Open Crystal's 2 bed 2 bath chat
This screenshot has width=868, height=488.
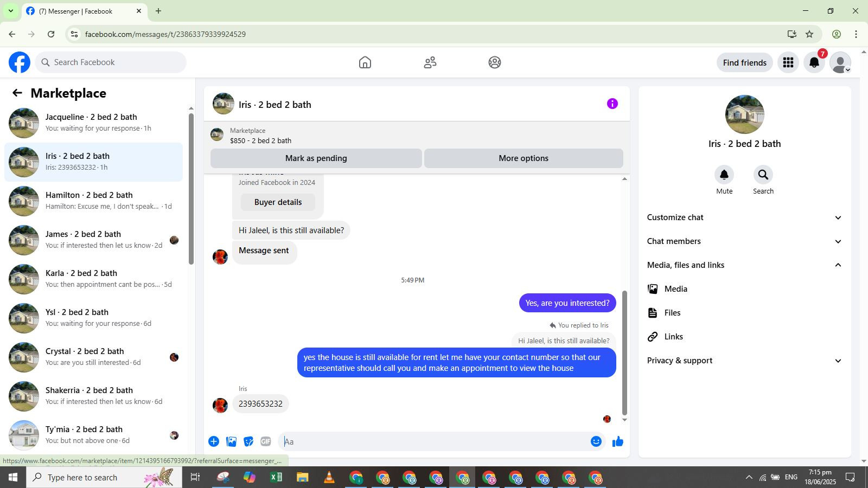pyautogui.click(x=93, y=357)
